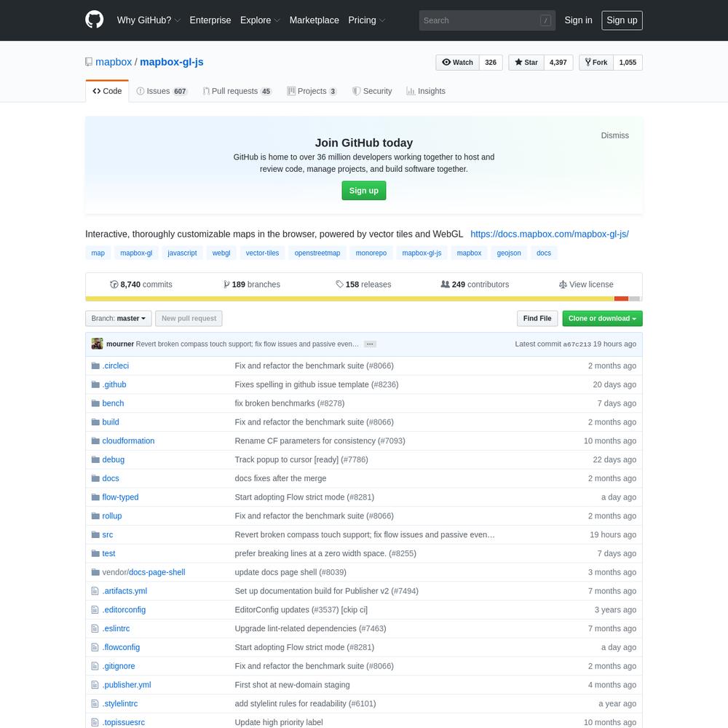View the 158 releases
The image size is (728, 728).
point(363,285)
